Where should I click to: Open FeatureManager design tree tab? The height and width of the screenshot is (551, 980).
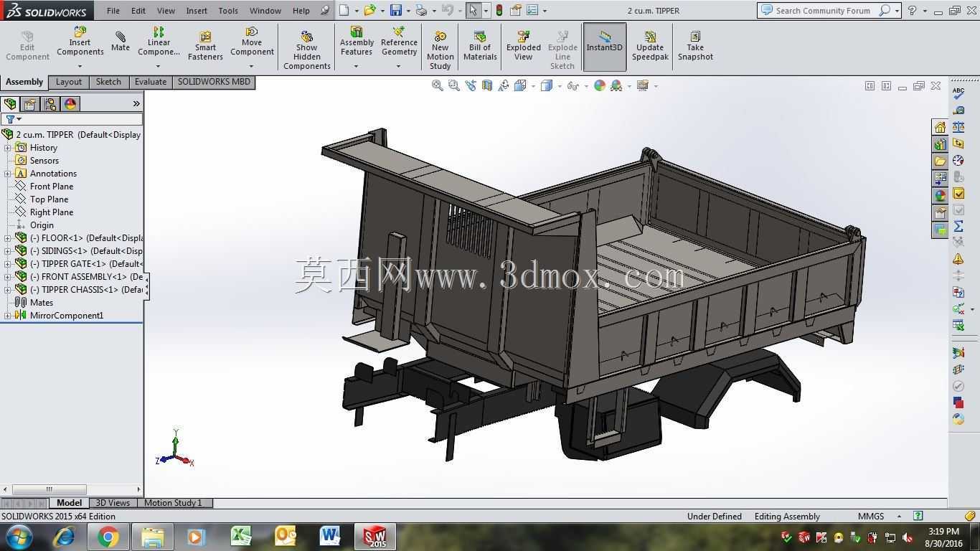click(x=10, y=104)
